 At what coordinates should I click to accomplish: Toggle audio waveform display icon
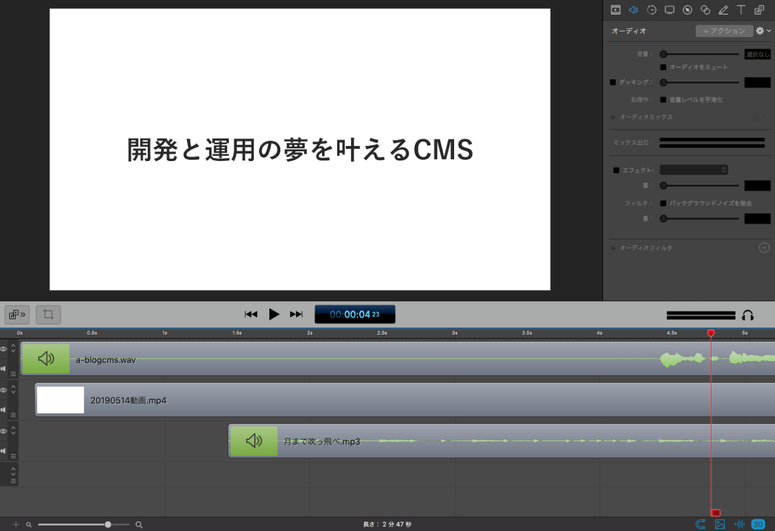point(739,524)
